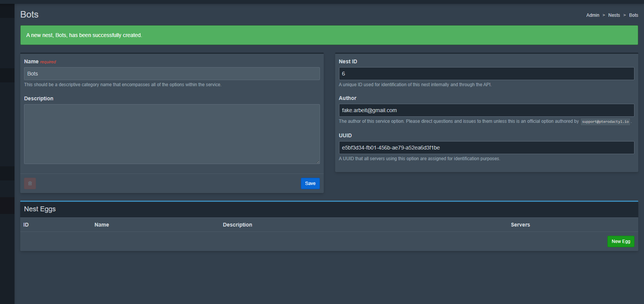The height and width of the screenshot is (304, 644).
Task: Click the Servers column header
Action: pyautogui.click(x=520, y=225)
